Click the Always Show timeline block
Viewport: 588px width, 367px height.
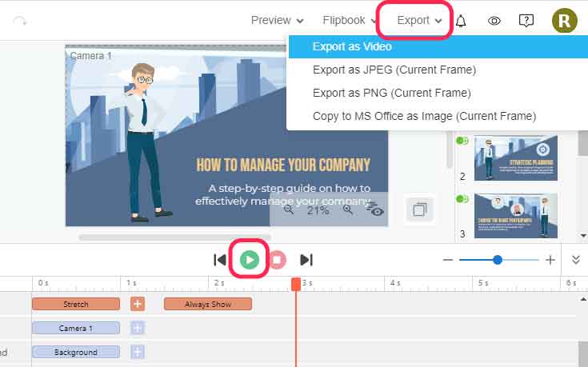(207, 304)
